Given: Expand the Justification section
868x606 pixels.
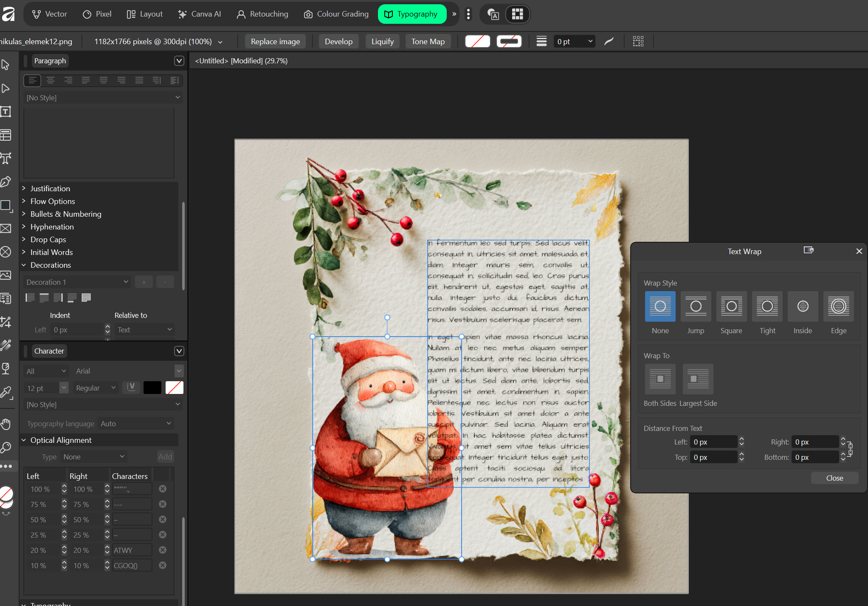Looking at the screenshot, I should [50, 188].
